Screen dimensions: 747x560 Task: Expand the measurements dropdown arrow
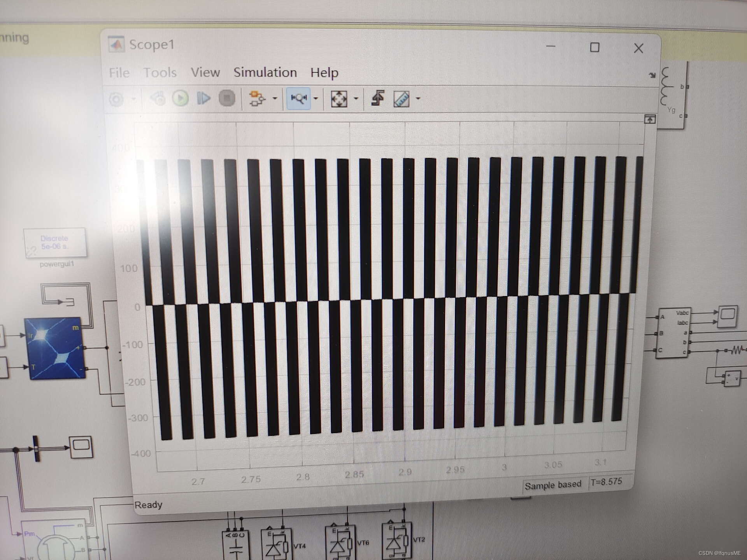(x=418, y=98)
